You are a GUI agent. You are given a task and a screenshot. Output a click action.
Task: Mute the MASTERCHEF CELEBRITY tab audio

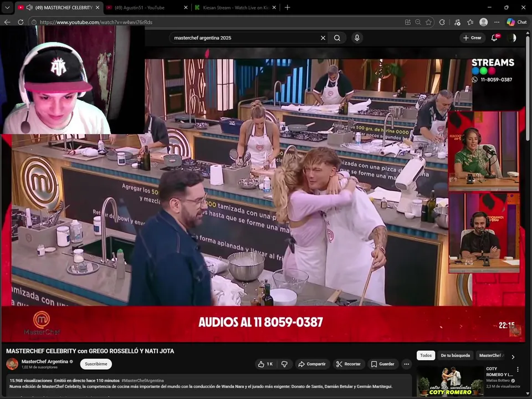point(29,7)
